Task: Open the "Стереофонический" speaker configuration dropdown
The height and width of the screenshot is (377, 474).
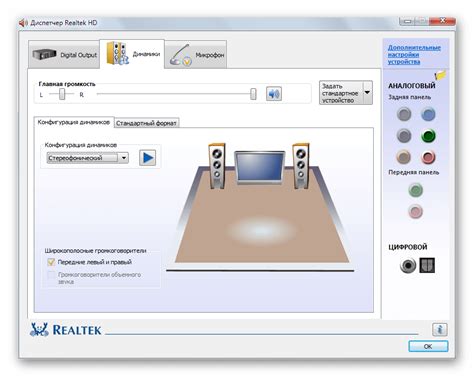Action: [x=88, y=158]
